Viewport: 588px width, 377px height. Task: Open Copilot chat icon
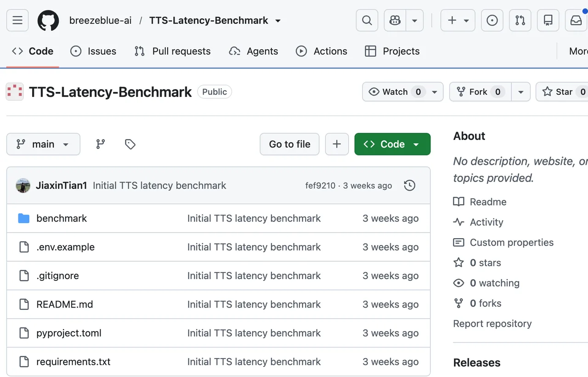click(x=395, y=20)
